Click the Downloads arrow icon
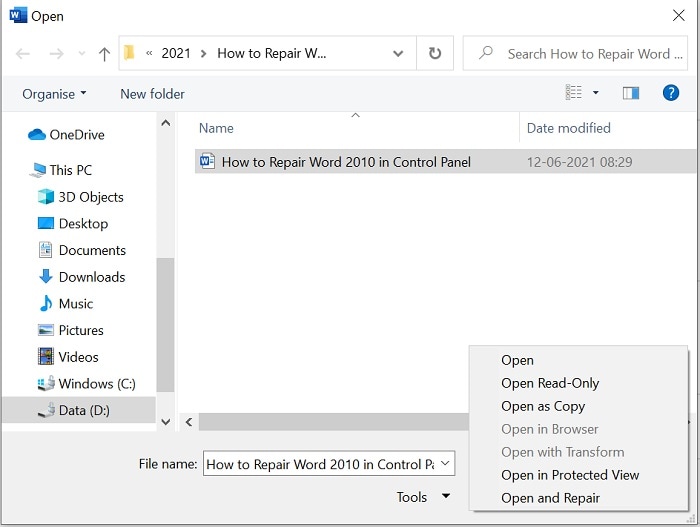This screenshot has height=527, width=700. pos(46,276)
